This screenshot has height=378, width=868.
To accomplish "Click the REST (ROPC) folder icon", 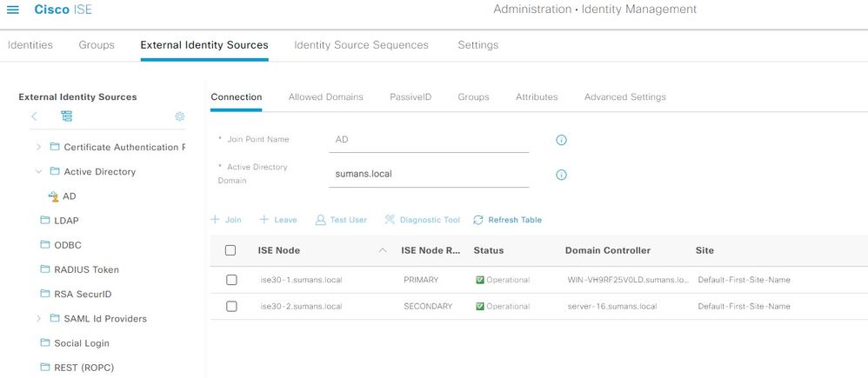I will (45, 367).
